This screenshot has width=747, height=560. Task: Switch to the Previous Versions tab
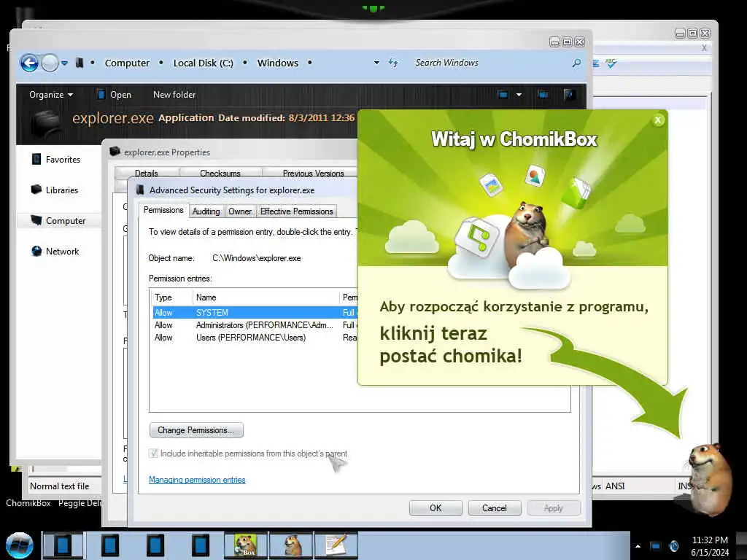tap(313, 173)
